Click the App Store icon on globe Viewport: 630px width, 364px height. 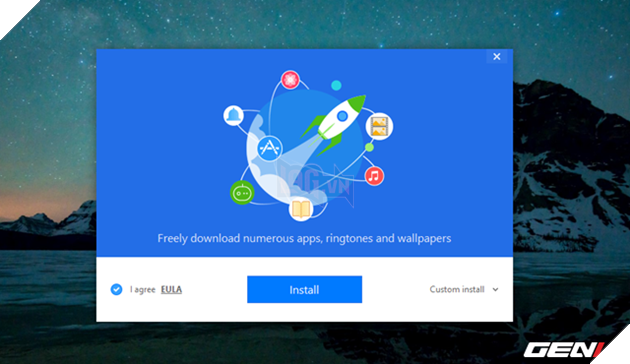tap(269, 148)
